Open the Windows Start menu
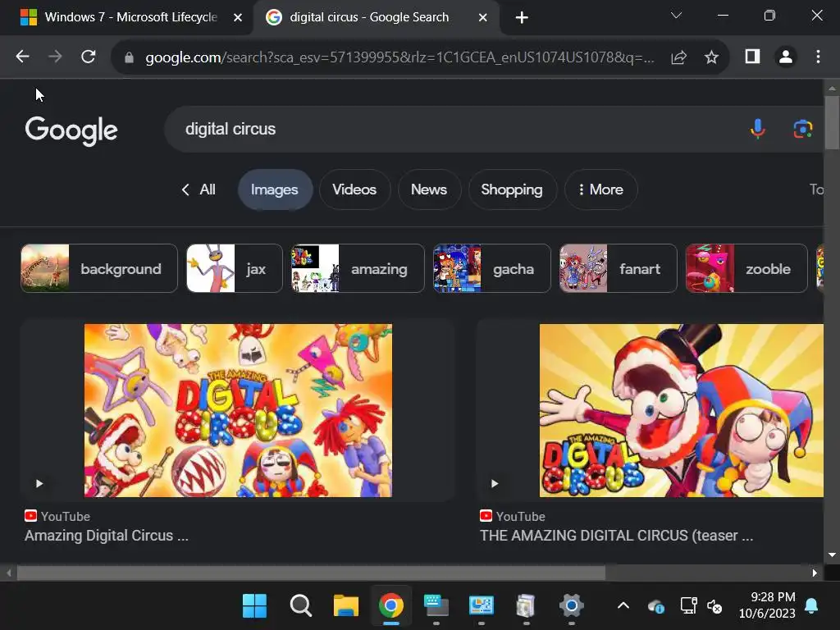Image resolution: width=840 pixels, height=630 pixels. pos(254,606)
